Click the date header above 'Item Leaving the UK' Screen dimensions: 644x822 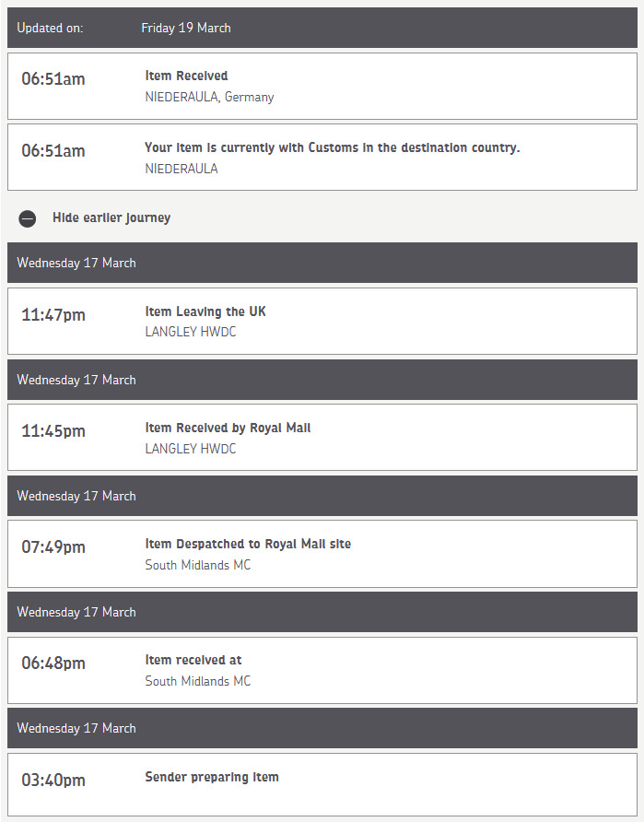pos(76,263)
